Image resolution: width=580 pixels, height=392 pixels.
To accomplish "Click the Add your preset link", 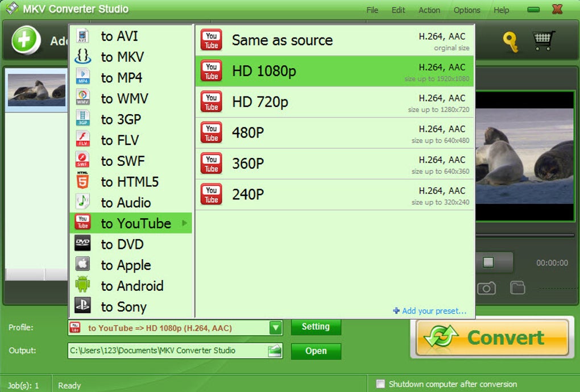I will (x=429, y=311).
